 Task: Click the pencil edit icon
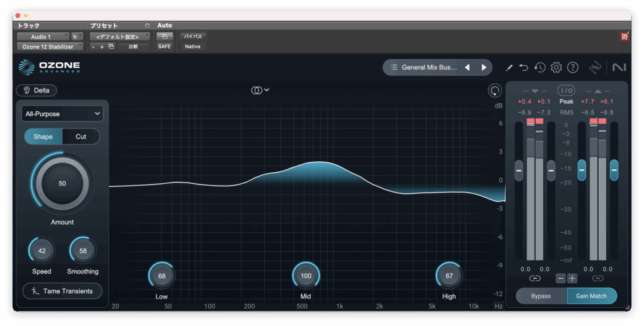(509, 67)
